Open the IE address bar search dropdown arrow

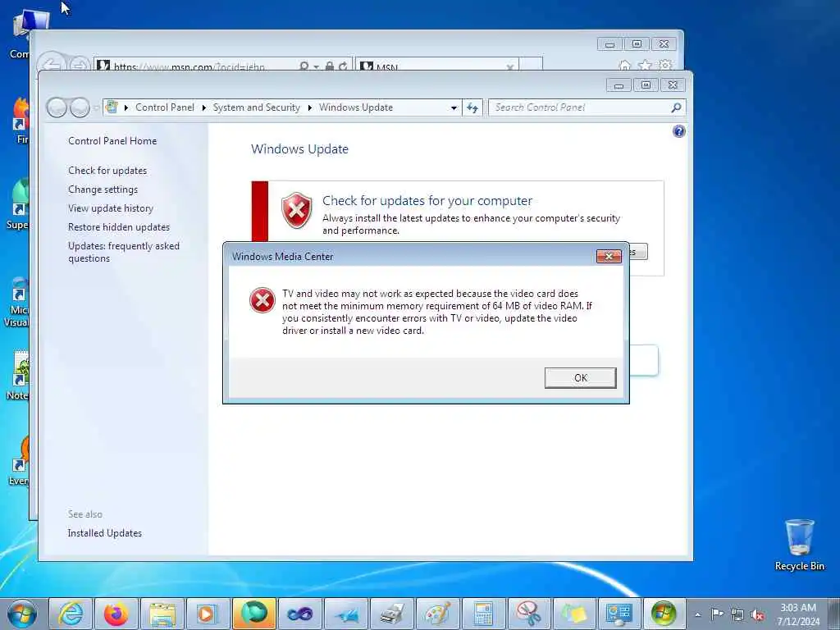pos(316,66)
